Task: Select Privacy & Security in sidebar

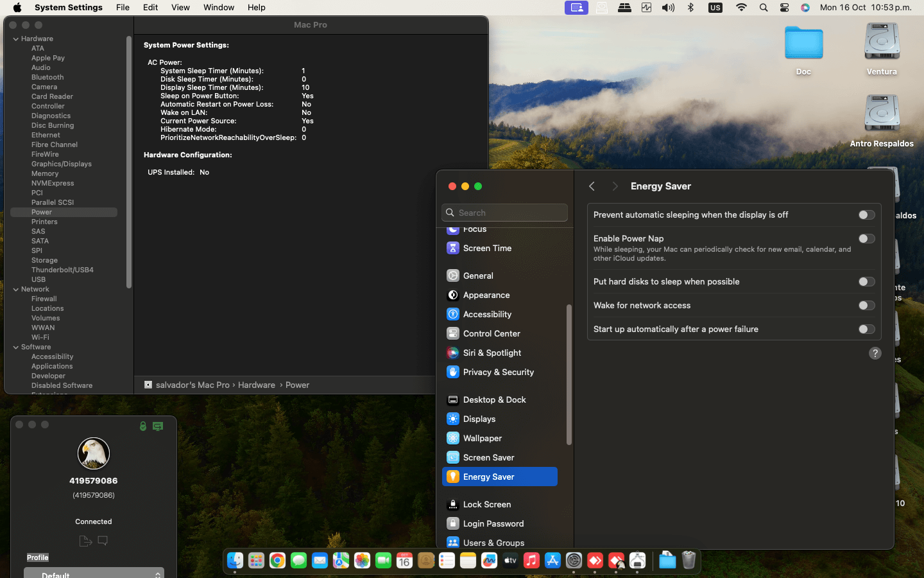Action: click(498, 372)
